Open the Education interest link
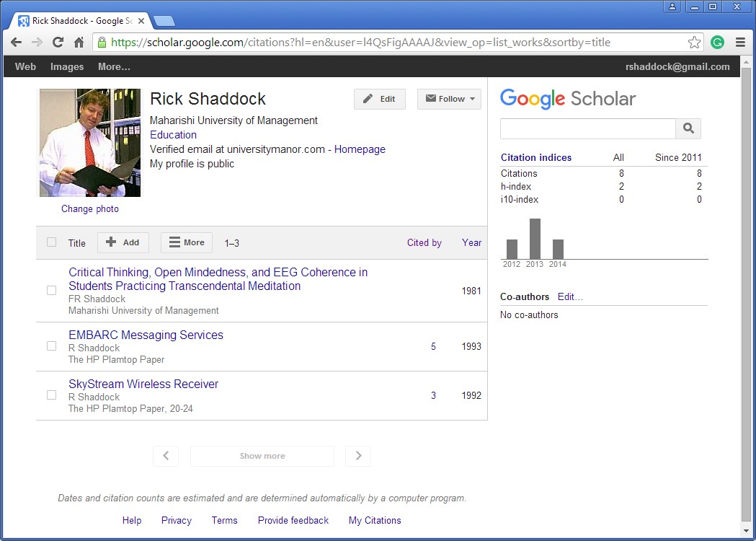The image size is (756, 541). (174, 135)
